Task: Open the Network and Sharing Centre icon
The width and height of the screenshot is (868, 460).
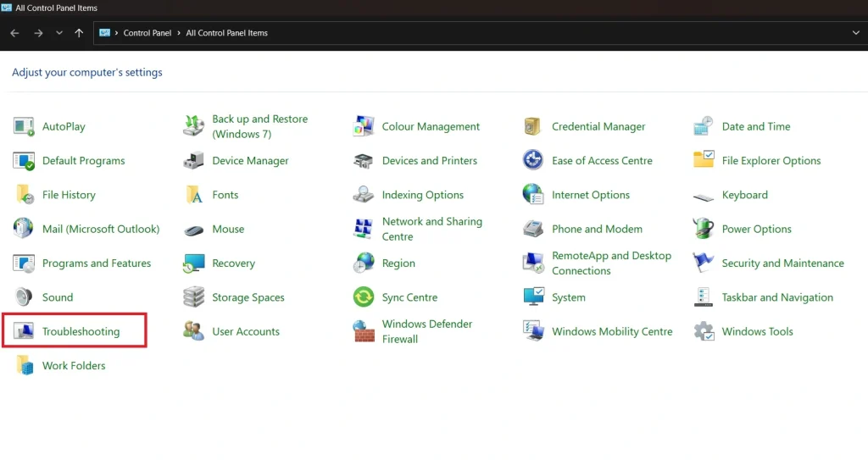Action: (364, 229)
